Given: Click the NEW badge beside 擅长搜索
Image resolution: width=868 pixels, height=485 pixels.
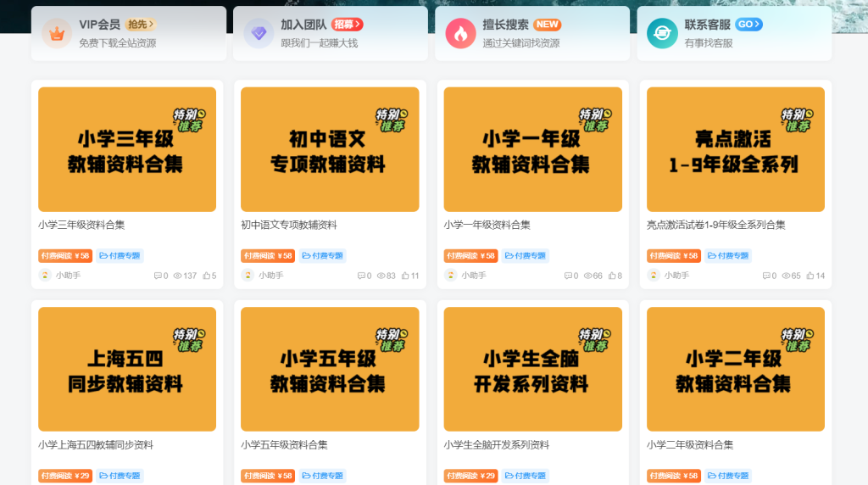Looking at the screenshot, I should [547, 25].
